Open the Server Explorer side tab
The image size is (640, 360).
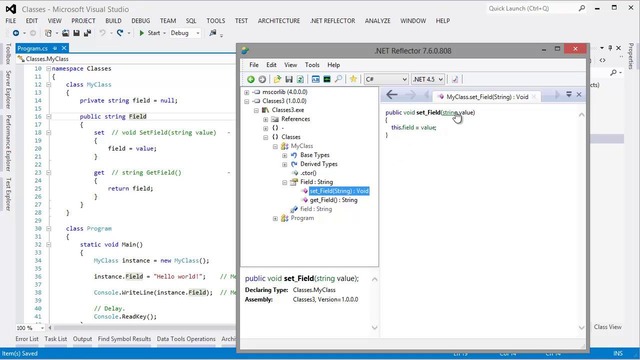pyautogui.click(x=8, y=89)
